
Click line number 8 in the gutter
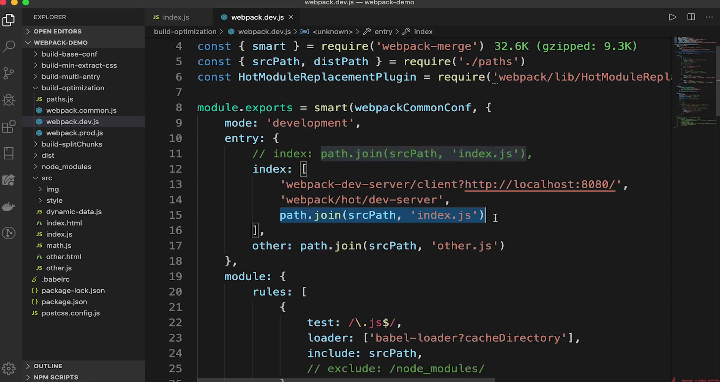pos(179,108)
